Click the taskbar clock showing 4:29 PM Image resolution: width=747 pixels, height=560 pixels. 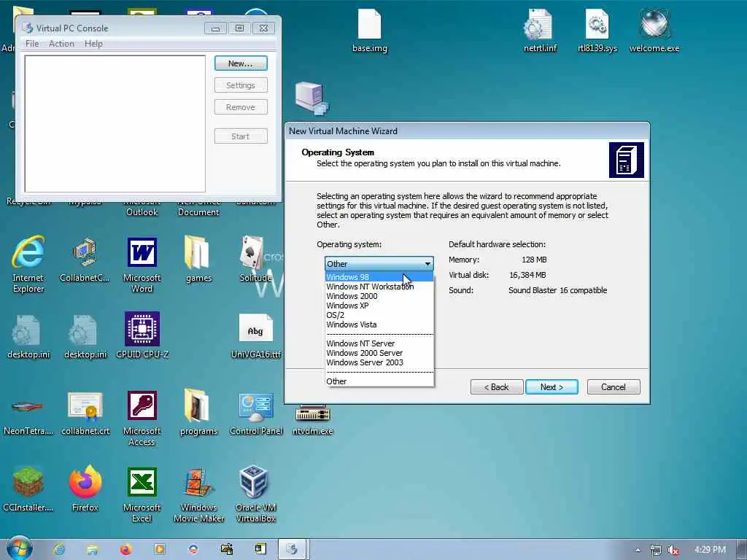710,550
